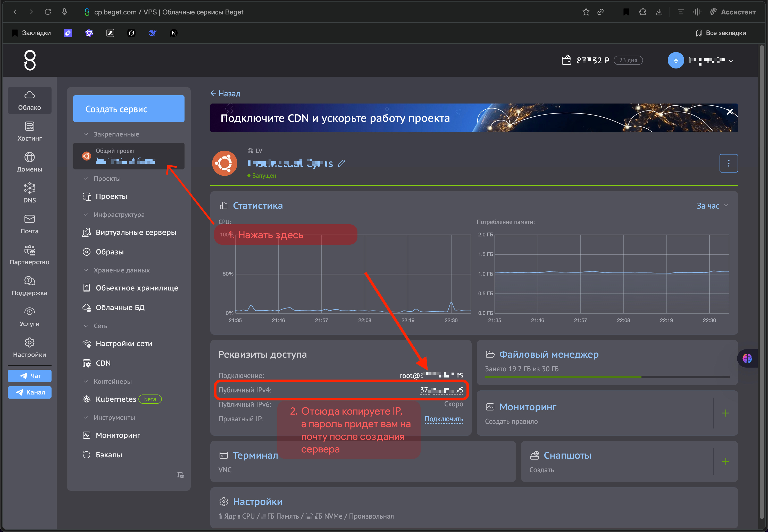Open the Ассистент browser button
This screenshot has height=532, width=768.
[x=733, y=12]
